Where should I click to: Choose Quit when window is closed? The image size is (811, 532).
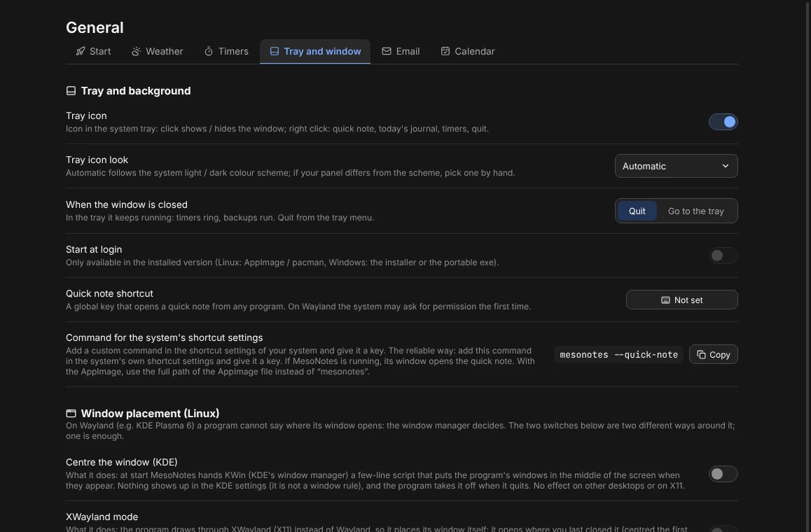[637, 211]
